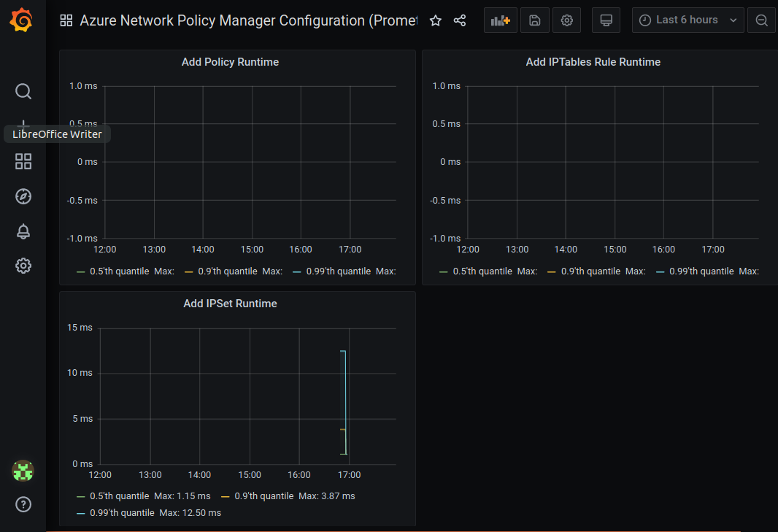Click the yellow 0.9'th quantile color swatch in Add IPSet
Screen dimensions: 778x532
(226, 497)
